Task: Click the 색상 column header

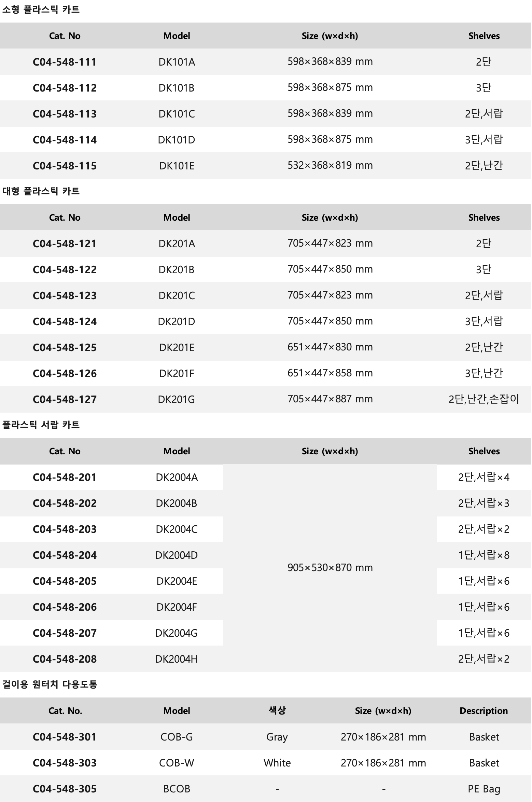Action: [277, 710]
